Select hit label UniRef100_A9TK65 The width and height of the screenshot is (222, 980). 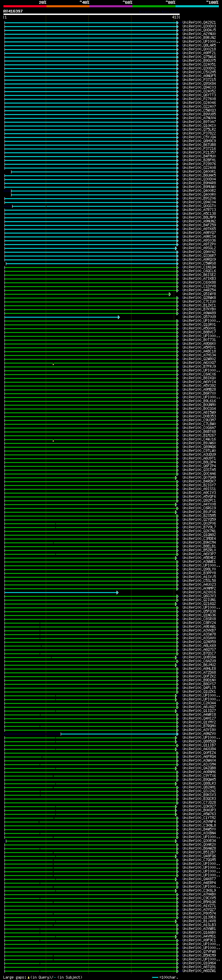pyautogui.click(x=199, y=229)
